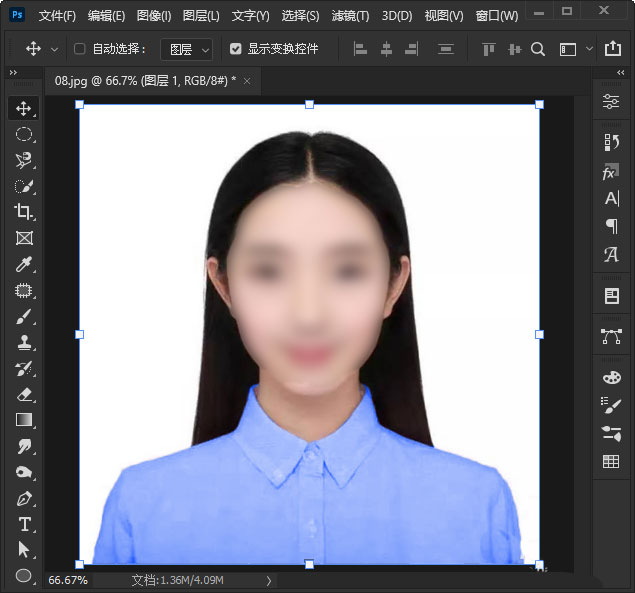Click the 66.67% zoom level field
The image size is (635, 593).
[68, 580]
